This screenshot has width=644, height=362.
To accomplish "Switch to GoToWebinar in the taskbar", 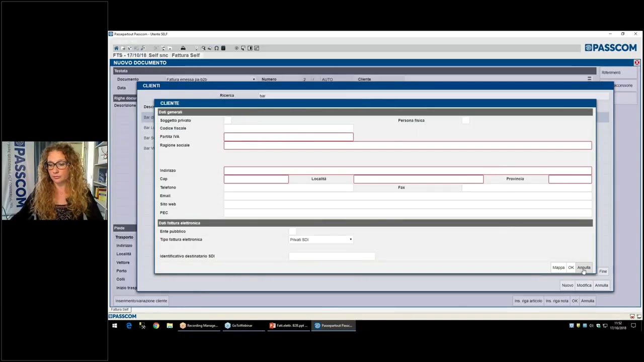I will [x=244, y=326].
